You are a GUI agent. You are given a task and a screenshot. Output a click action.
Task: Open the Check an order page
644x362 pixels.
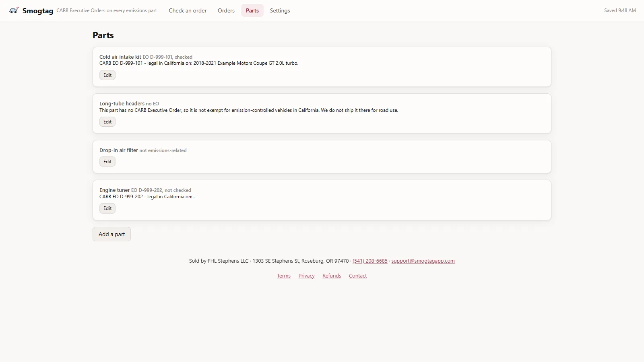(x=188, y=10)
